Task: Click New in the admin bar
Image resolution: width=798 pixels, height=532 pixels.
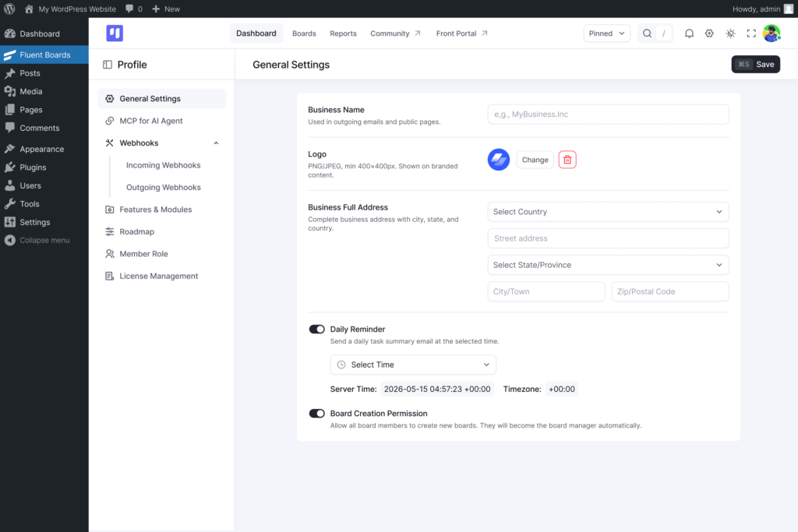Action: click(x=166, y=9)
